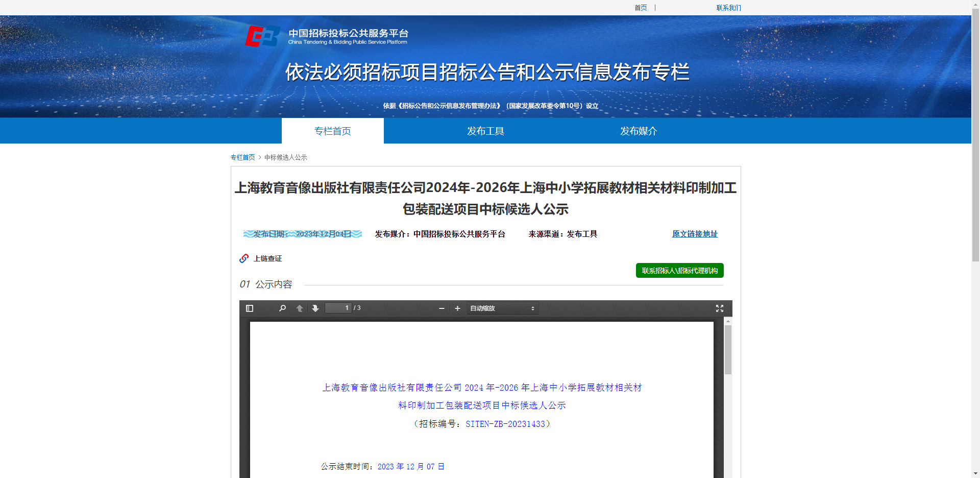
Task: Switch to 专栏首页 tab
Action: point(333,131)
